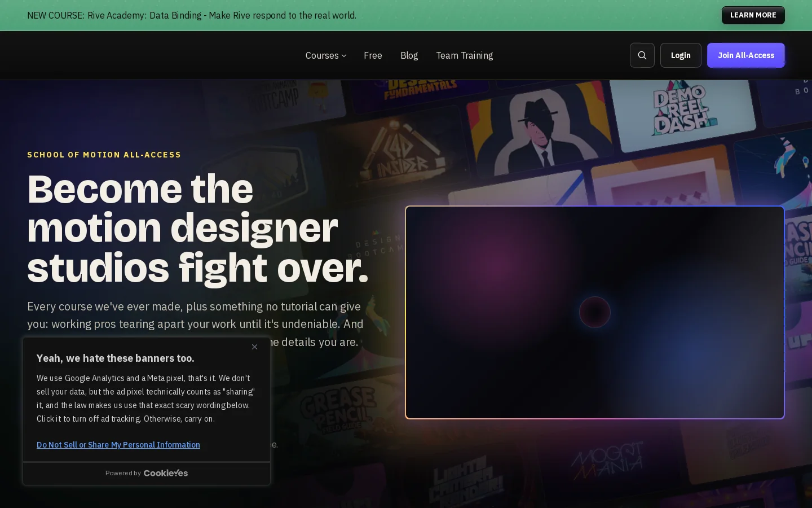Click the CookieYes logo in the banner
The width and height of the screenshot is (812, 508).
coord(166,473)
